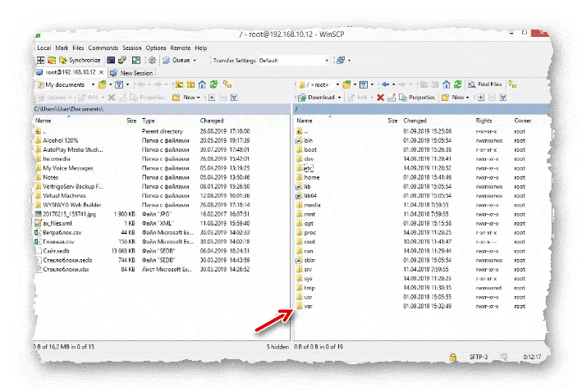Open Commands menu
Image resolution: width=582 pixels, height=392 pixels.
click(103, 48)
